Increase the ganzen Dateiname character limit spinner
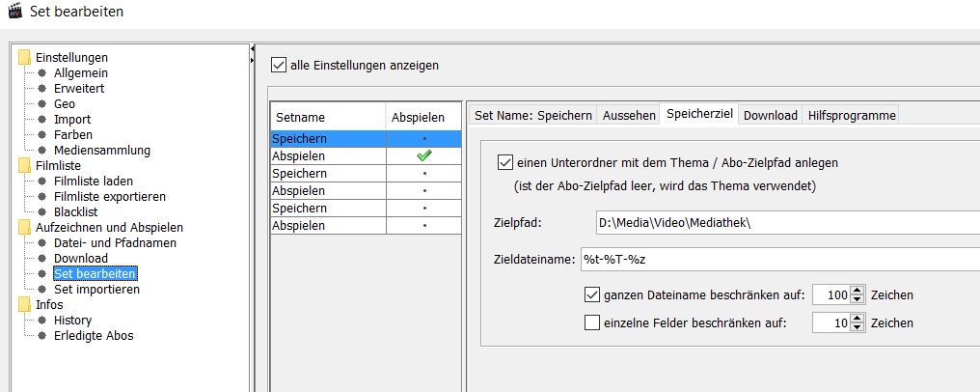 [857, 290]
